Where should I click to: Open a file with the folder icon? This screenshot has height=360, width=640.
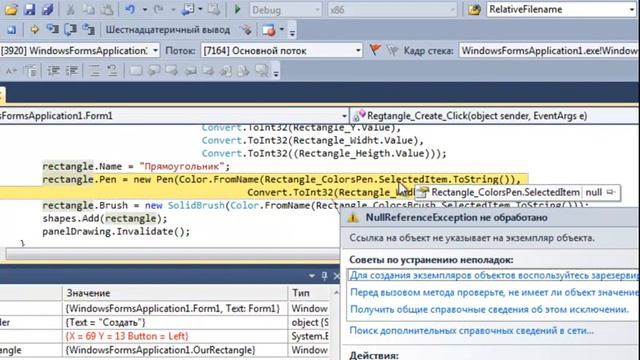point(11,9)
